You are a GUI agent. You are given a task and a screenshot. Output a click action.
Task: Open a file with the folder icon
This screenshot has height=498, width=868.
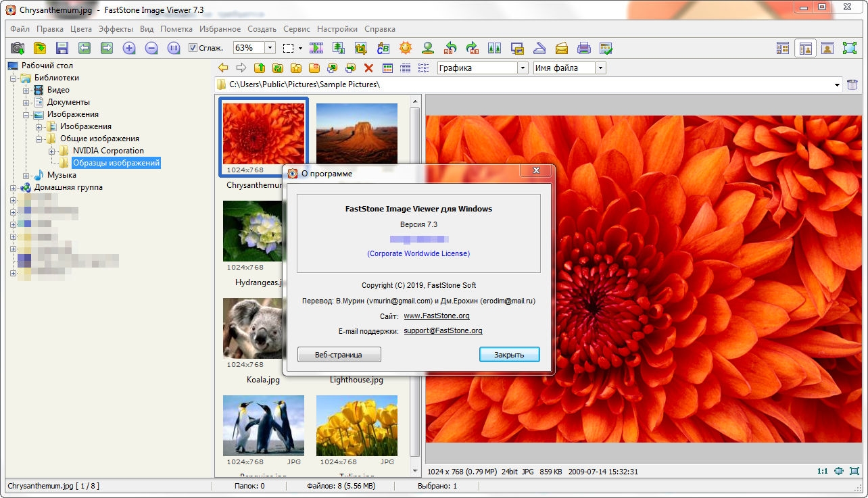click(40, 48)
